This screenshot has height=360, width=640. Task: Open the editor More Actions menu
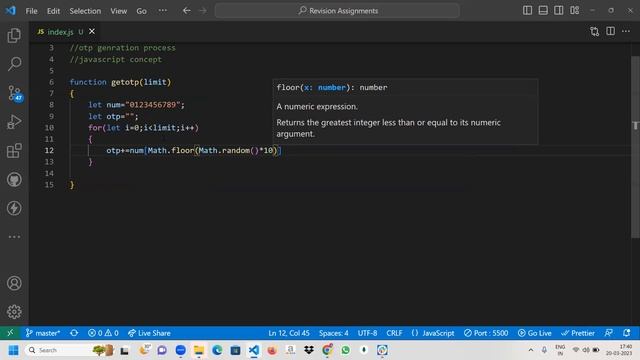pos(626,31)
